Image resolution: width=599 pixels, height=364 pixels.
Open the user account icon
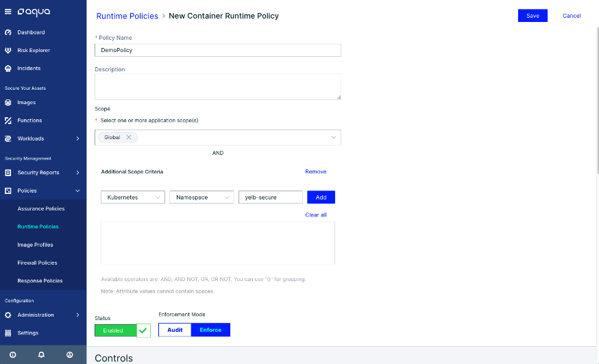click(69, 355)
